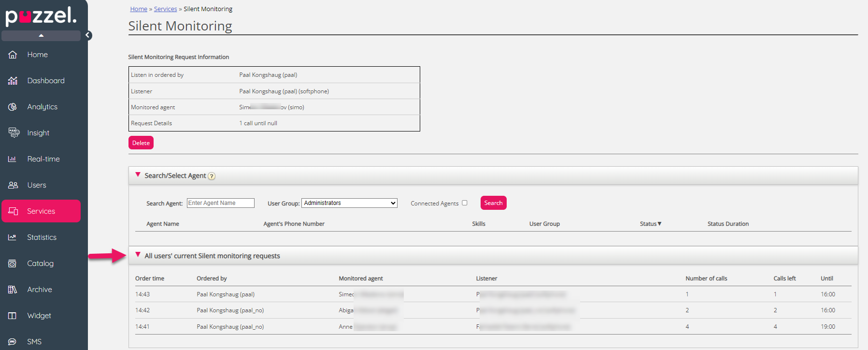Collapse the Search/Select Agent section
The image size is (868, 350).
point(138,175)
